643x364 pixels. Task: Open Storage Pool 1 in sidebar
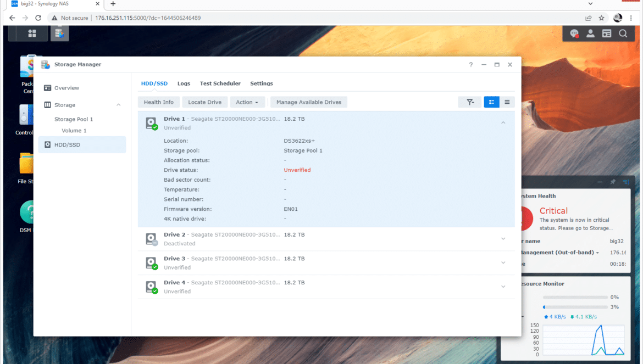[74, 119]
